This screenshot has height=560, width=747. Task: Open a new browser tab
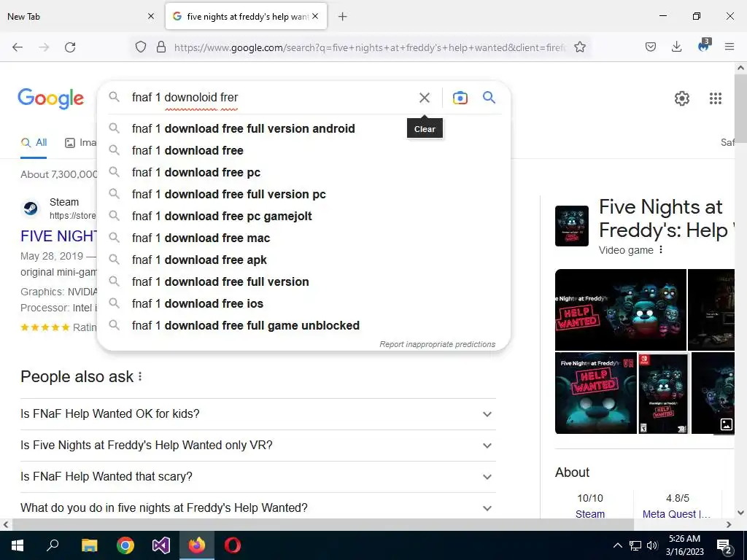click(343, 17)
